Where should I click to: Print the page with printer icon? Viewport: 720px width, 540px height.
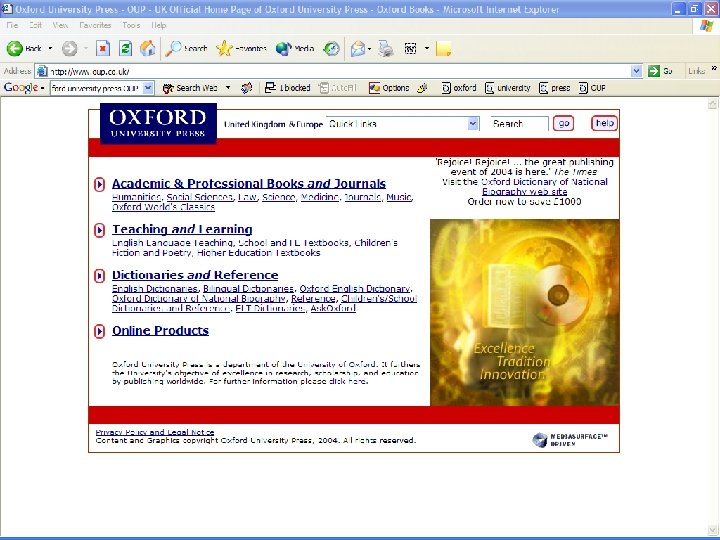[386, 48]
